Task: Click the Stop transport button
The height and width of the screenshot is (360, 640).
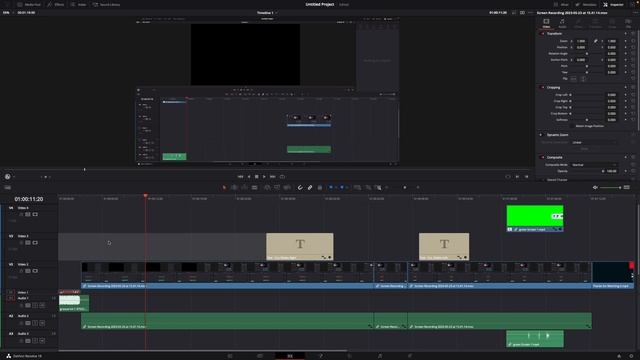Action: (257, 177)
